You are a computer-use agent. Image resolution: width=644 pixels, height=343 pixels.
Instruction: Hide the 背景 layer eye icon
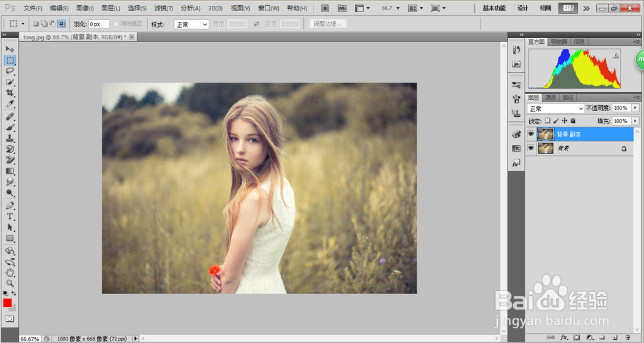click(531, 148)
